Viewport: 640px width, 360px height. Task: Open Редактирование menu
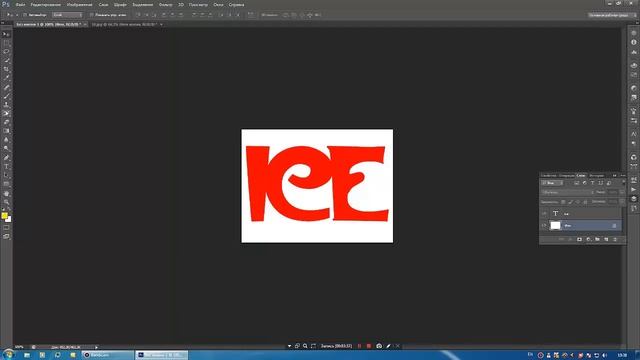point(46,4)
